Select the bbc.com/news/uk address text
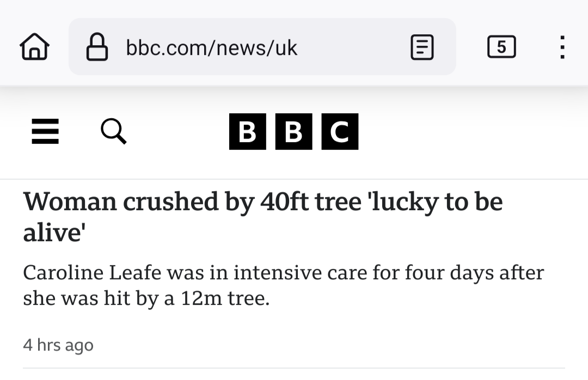588x380 pixels. pyautogui.click(x=211, y=47)
